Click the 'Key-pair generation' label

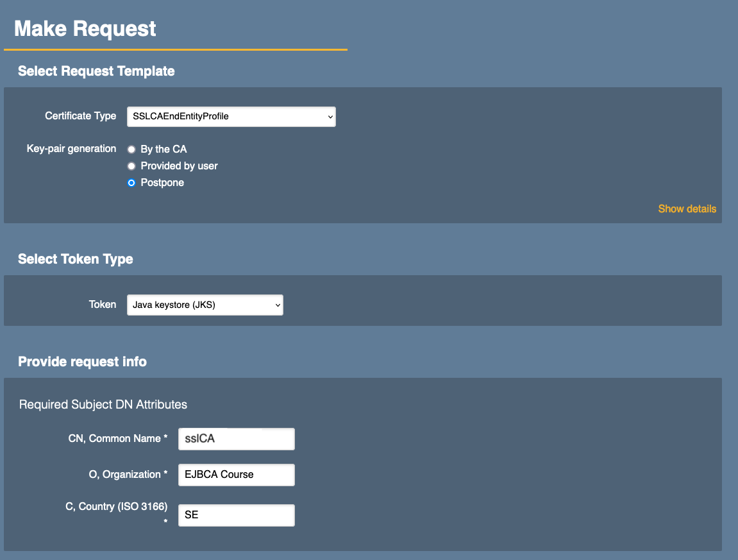[71, 149]
